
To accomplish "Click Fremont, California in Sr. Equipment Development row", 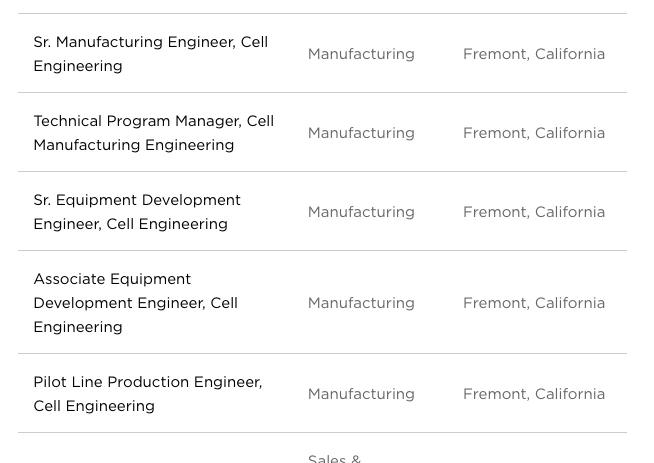I will click(534, 211).
